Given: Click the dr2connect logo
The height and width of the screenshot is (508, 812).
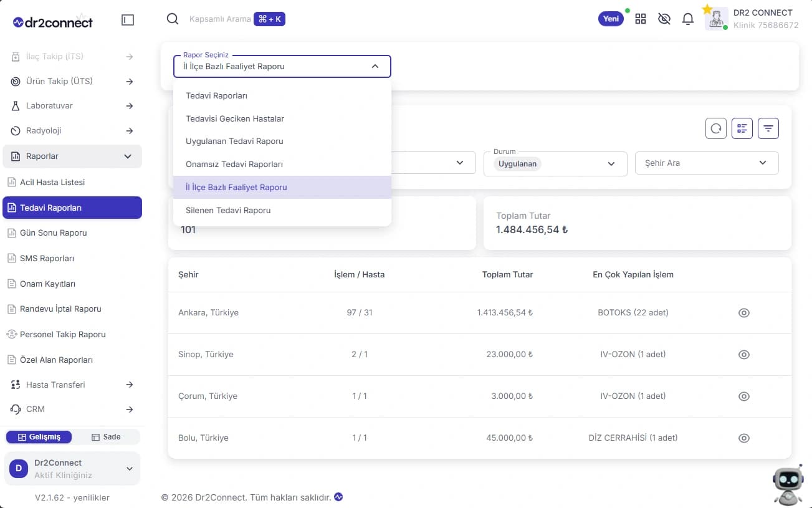Looking at the screenshot, I should click(x=53, y=22).
